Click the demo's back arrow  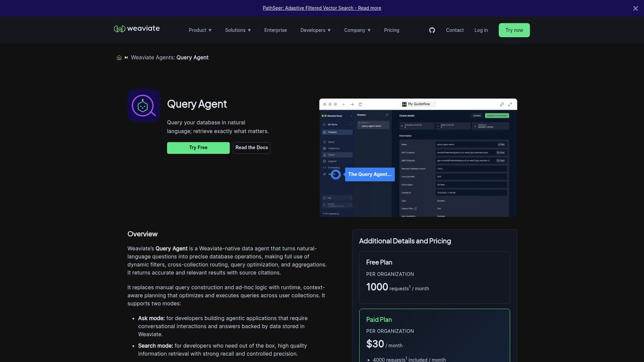[344, 105]
